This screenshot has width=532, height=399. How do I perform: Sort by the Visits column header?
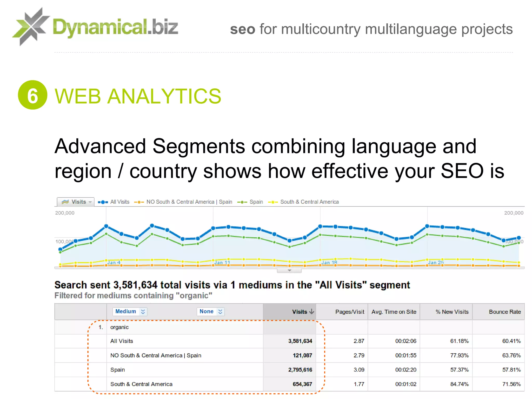pyautogui.click(x=289, y=312)
